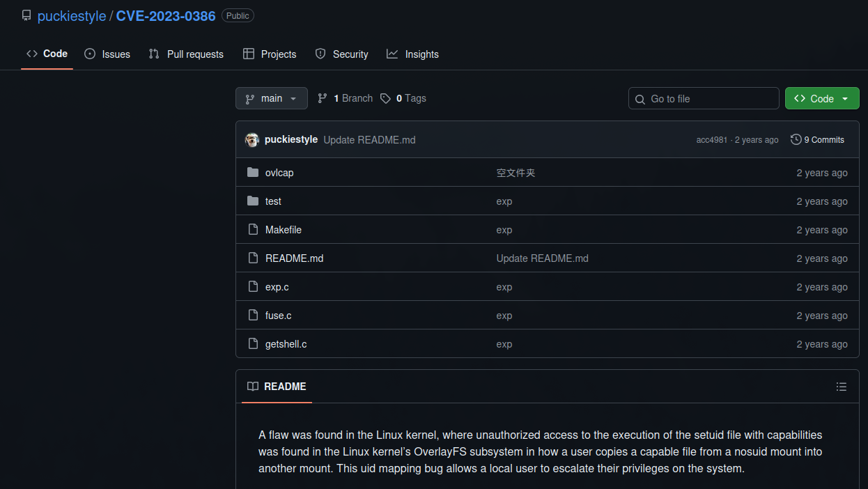Image resolution: width=868 pixels, height=489 pixels.
Task: Click the 9 Commits history icon
Action: tap(796, 140)
